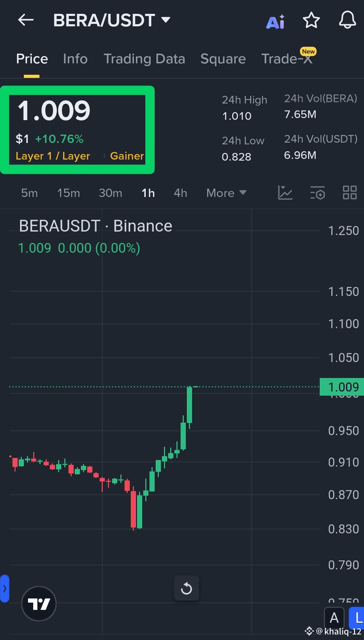The width and height of the screenshot is (364, 640).
Task: Select the 15m chart interval
Action: (x=69, y=193)
